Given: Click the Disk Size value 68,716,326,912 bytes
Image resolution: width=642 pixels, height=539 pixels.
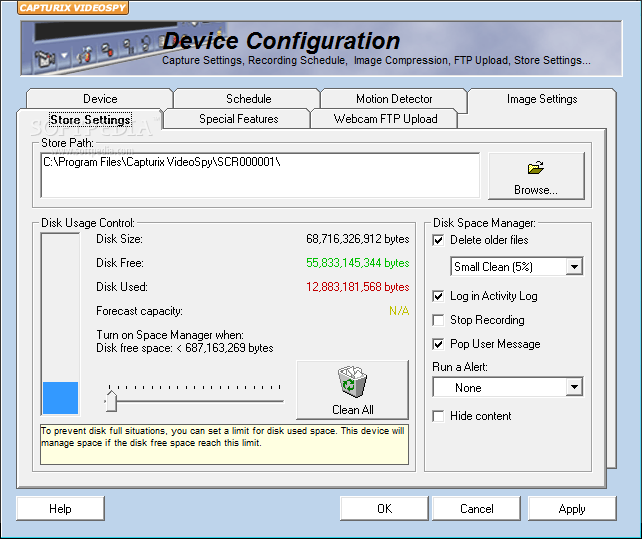Looking at the screenshot, I should point(357,239).
